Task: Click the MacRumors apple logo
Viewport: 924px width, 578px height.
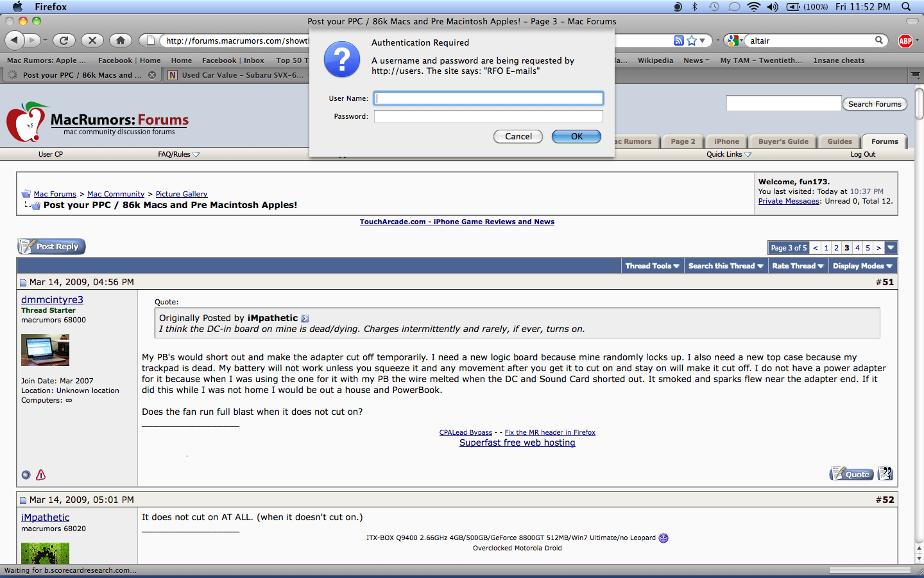Action: coord(26,122)
